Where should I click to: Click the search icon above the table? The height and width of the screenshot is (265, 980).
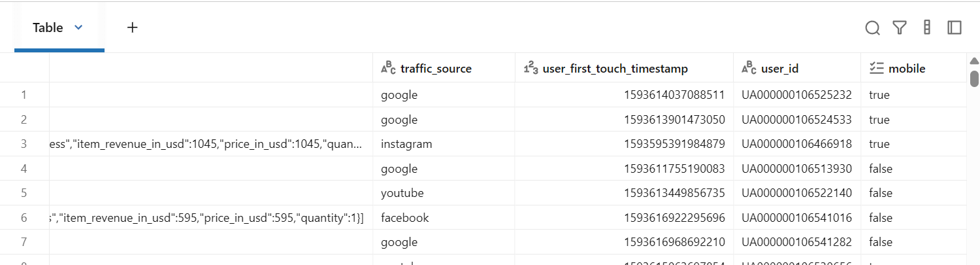[872, 27]
